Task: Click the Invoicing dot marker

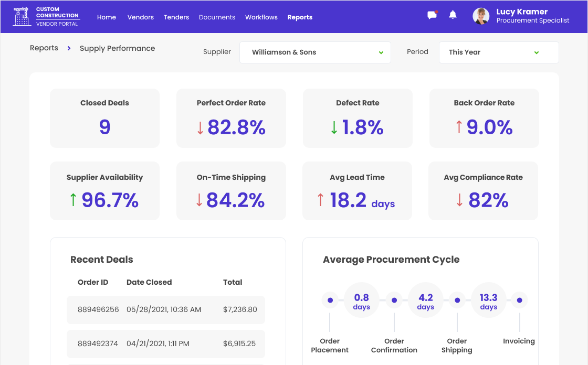Action: coord(519,300)
